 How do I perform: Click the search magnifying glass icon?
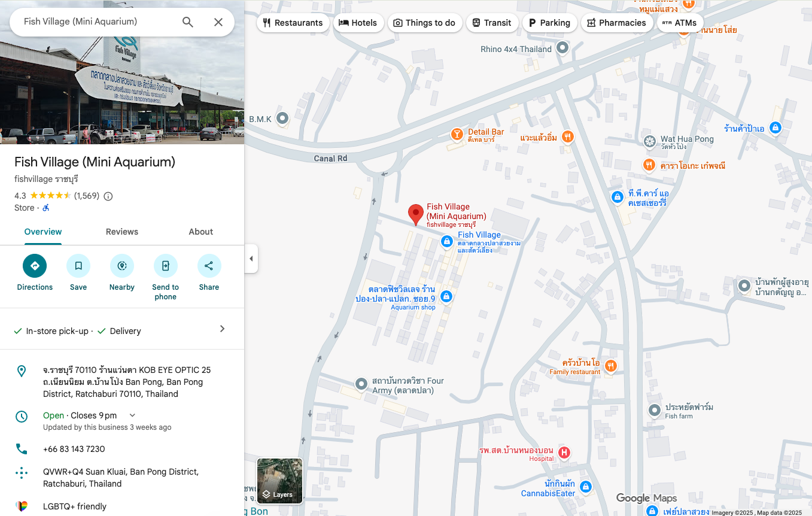click(x=187, y=21)
